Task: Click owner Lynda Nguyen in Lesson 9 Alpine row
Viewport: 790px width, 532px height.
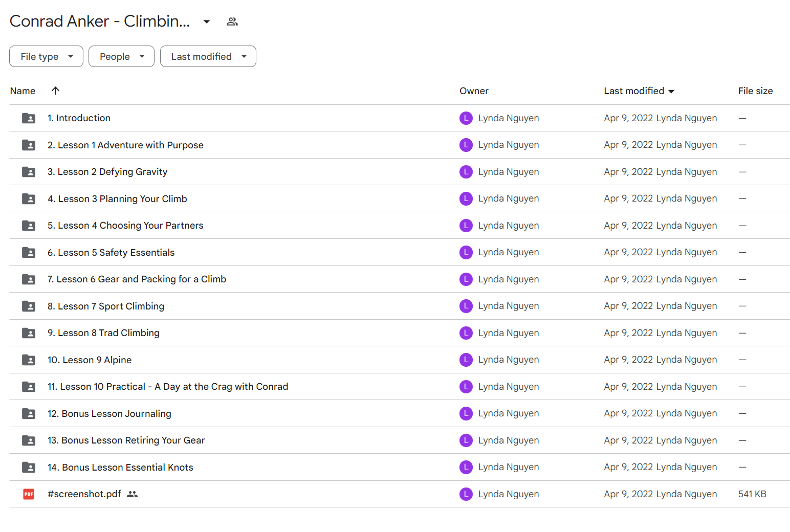Action: (509, 360)
